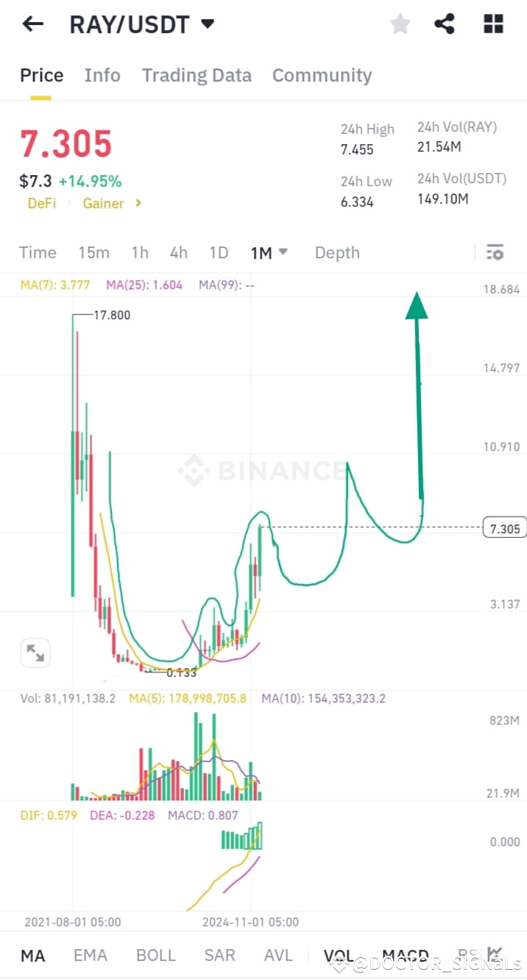Select the 1D timeframe
527x980 pixels.
(219, 252)
